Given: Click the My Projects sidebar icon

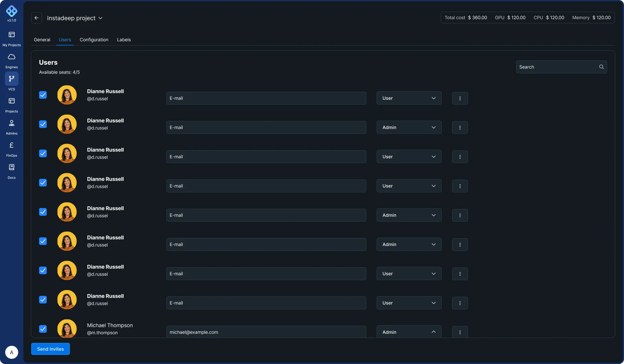Looking at the screenshot, I should coord(12,35).
